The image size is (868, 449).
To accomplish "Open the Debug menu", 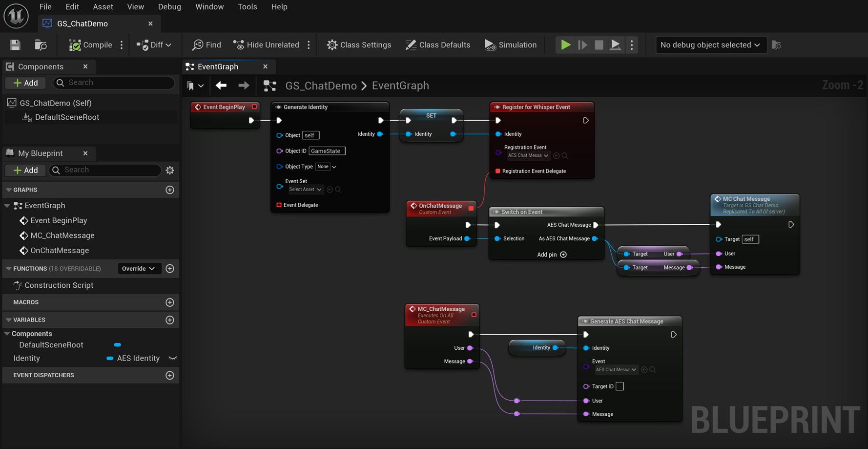I will click(x=169, y=7).
